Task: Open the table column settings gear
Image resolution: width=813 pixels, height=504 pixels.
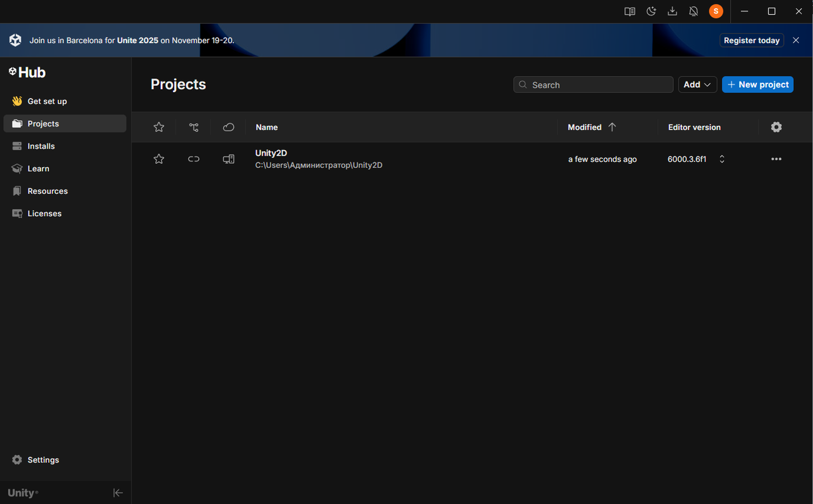Action: pos(776,127)
